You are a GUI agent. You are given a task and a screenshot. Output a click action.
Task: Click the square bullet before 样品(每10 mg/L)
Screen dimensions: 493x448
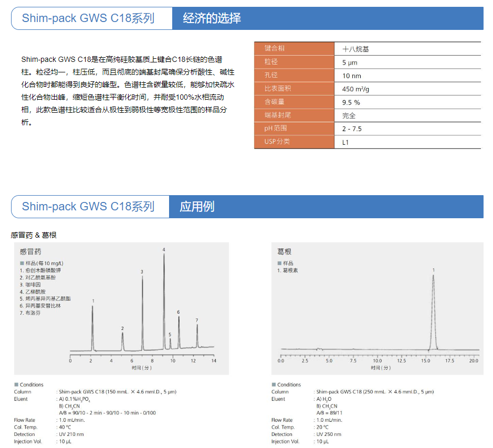22,263
